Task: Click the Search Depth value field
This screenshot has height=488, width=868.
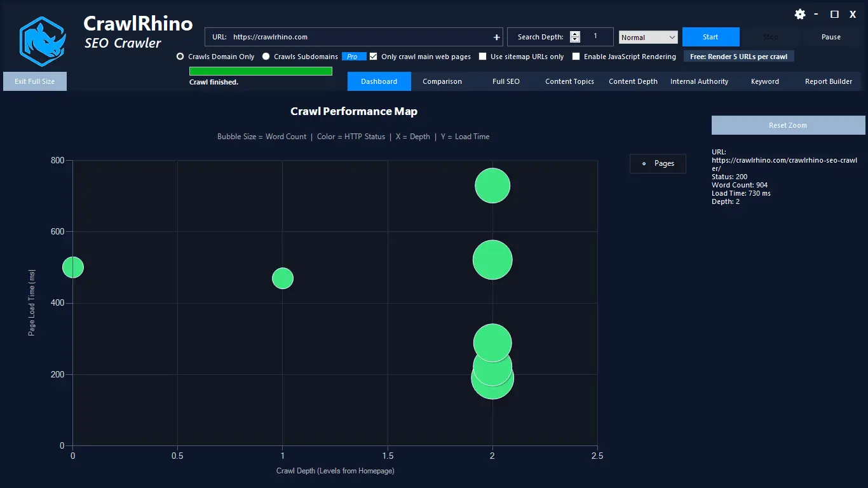Action: pyautogui.click(x=596, y=37)
